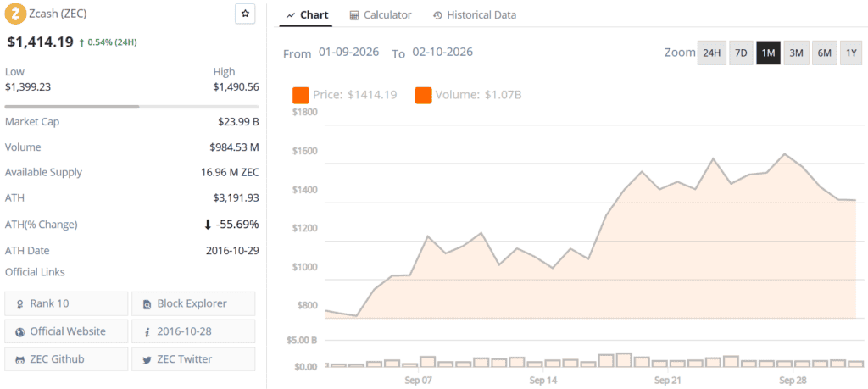
Task: Open the Block Explorer link
Action: tap(194, 303)
